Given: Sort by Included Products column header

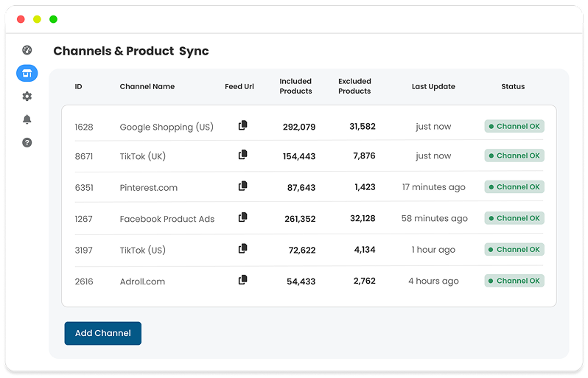Looking at the screenshot, I should 295,86.
